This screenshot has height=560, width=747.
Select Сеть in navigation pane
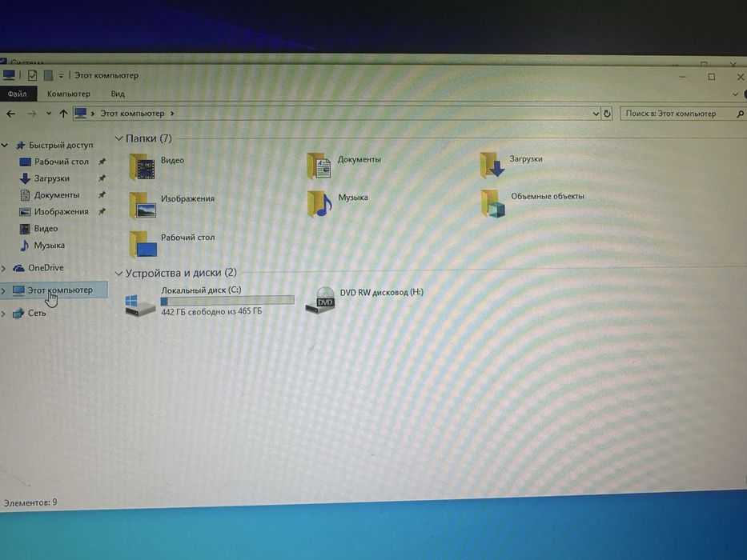[x=37, y=314]
